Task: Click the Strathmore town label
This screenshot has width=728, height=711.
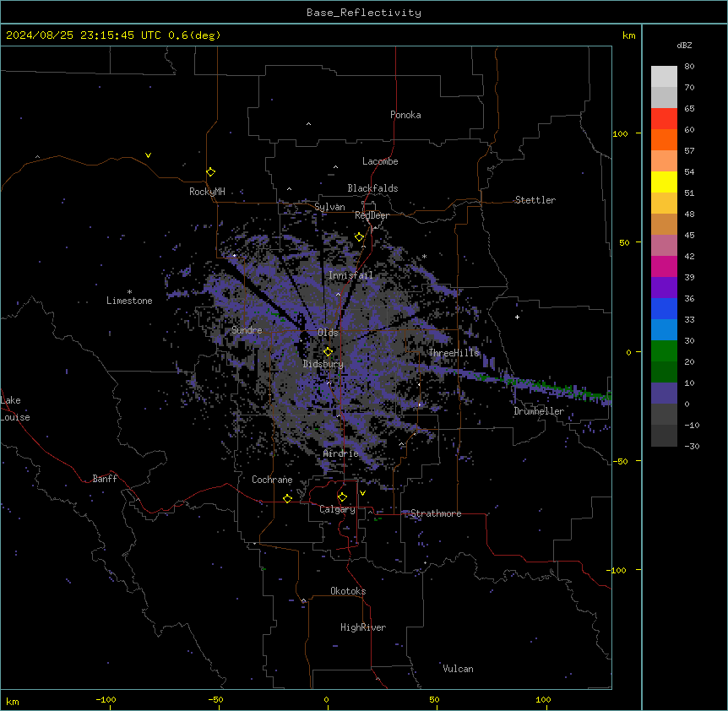Action: click(x=436, y=513)
